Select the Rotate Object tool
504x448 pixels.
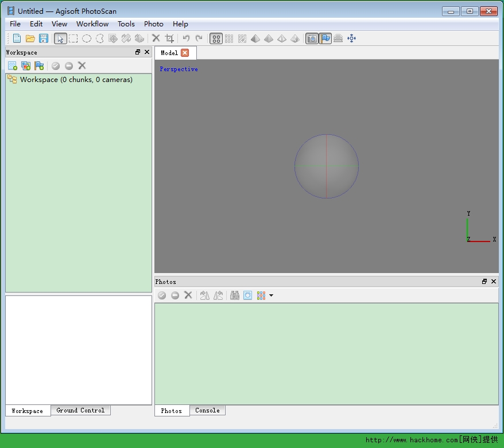pos(139,38)
